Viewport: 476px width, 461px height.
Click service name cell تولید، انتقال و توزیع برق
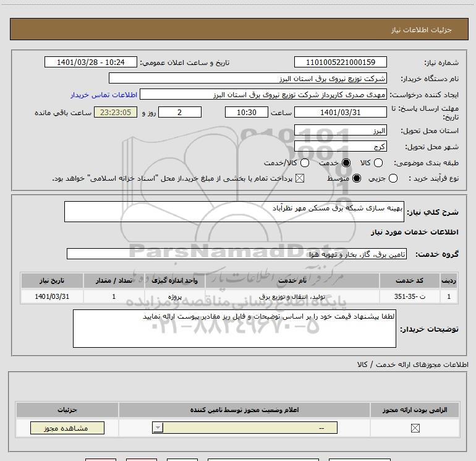coord(292,296)
